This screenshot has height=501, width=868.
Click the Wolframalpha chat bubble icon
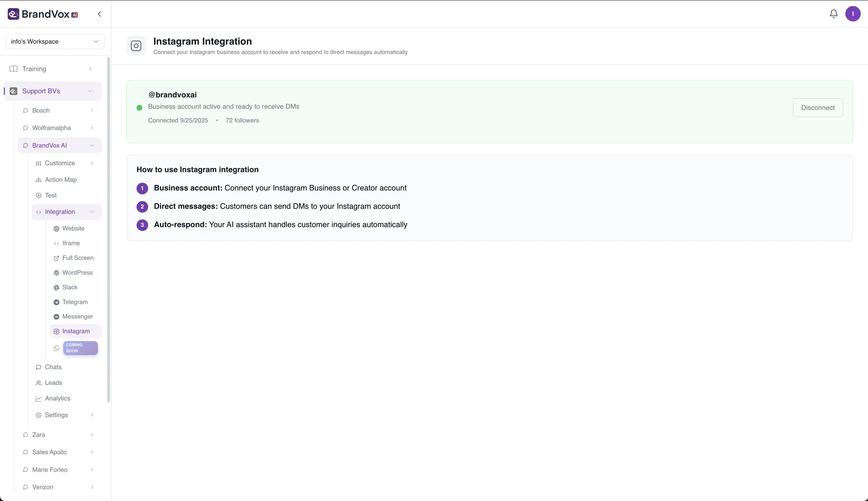click(26, 128)
